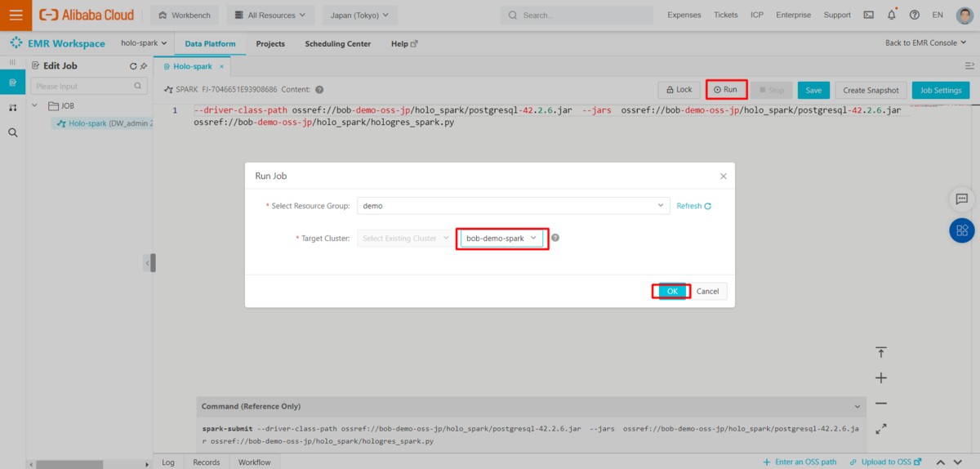Viewport: 980px width, 469px height.
Task: Toggle fullscreen expand icon
Action: tap(881, 428)
